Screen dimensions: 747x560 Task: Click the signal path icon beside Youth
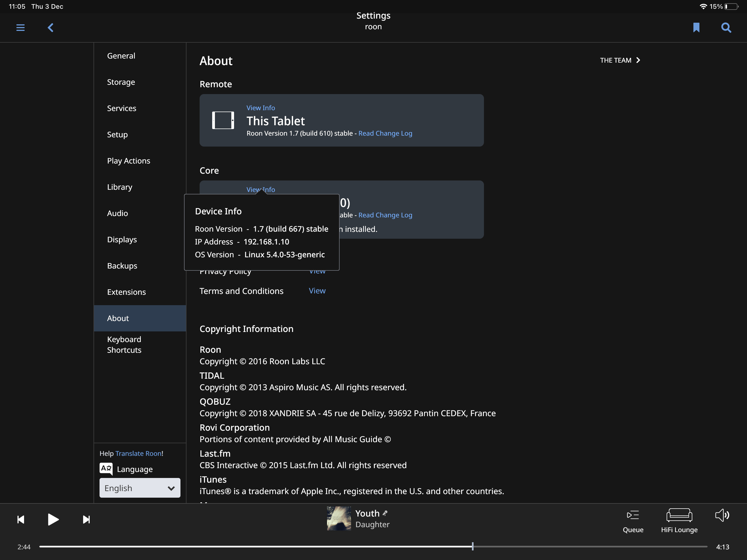coord(385,514)
